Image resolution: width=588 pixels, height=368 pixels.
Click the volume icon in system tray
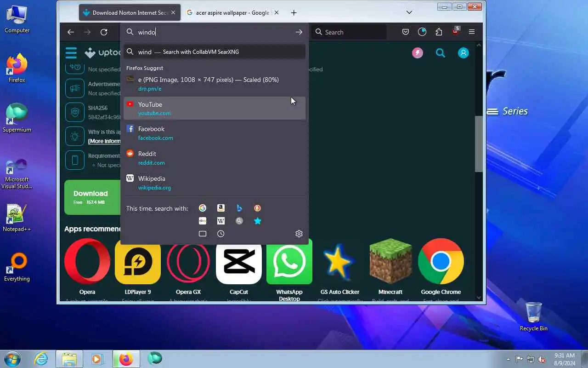tap(543, 359)
